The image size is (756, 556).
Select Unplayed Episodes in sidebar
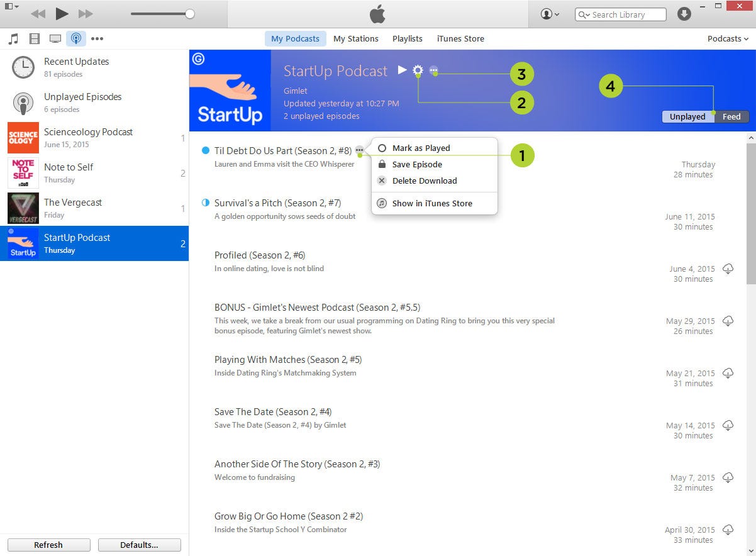click(x=94, y=102)
